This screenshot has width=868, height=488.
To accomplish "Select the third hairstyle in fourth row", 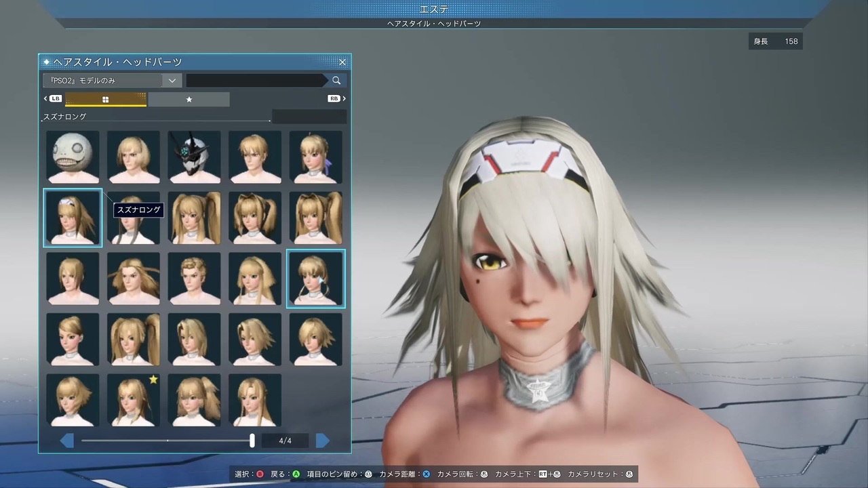I will (x=194, y=339).
